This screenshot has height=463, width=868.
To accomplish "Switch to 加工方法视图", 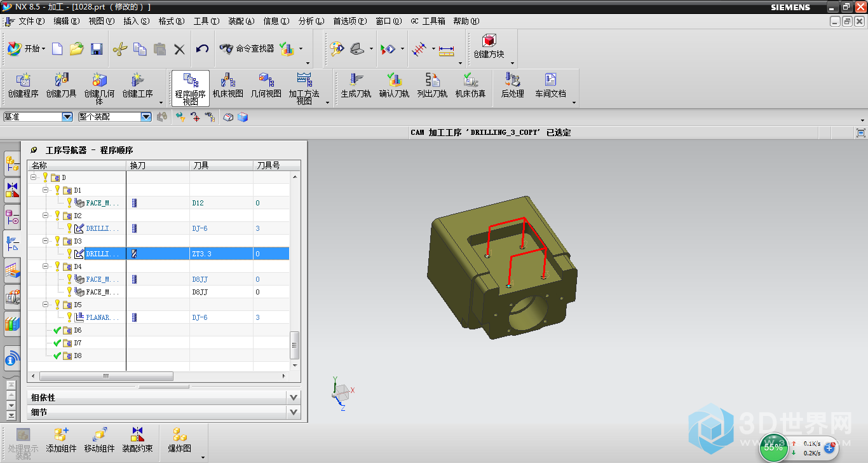I will (304, 88).
